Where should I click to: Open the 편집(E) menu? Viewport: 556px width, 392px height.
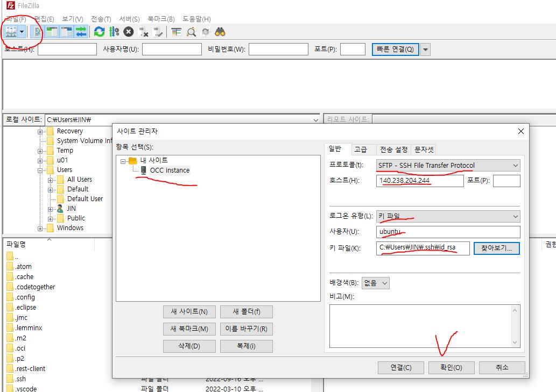44,19
